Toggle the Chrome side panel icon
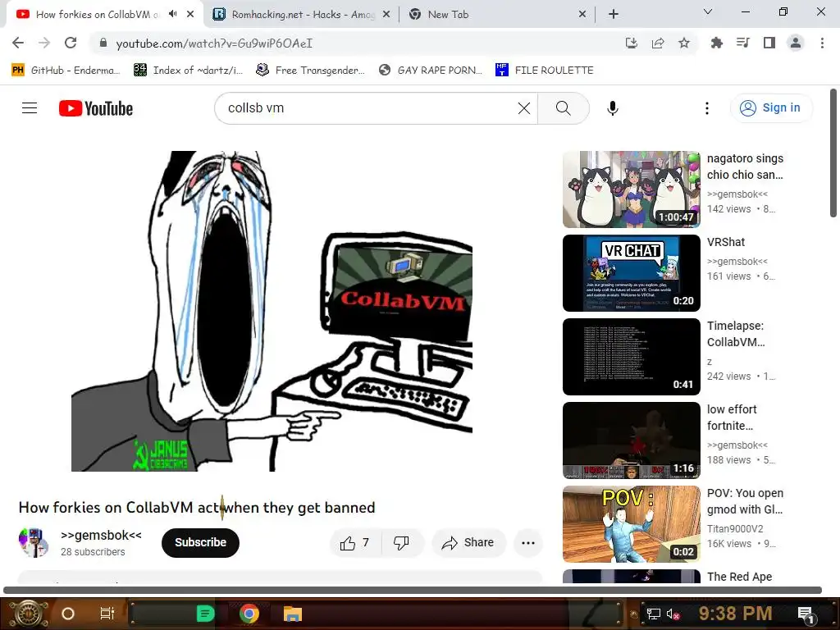The height and width of the screenshot is (630, 840). click(x=769, y=43)
